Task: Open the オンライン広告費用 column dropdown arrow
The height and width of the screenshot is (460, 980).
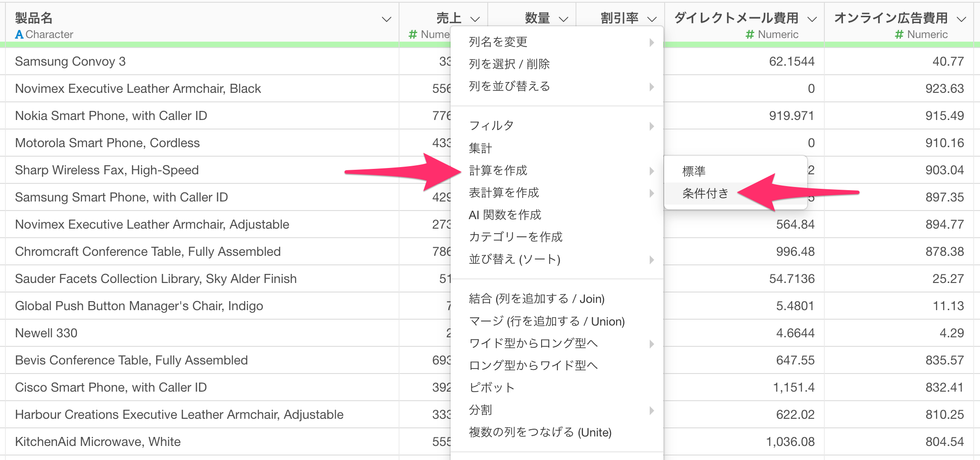Action: (961, 19)
